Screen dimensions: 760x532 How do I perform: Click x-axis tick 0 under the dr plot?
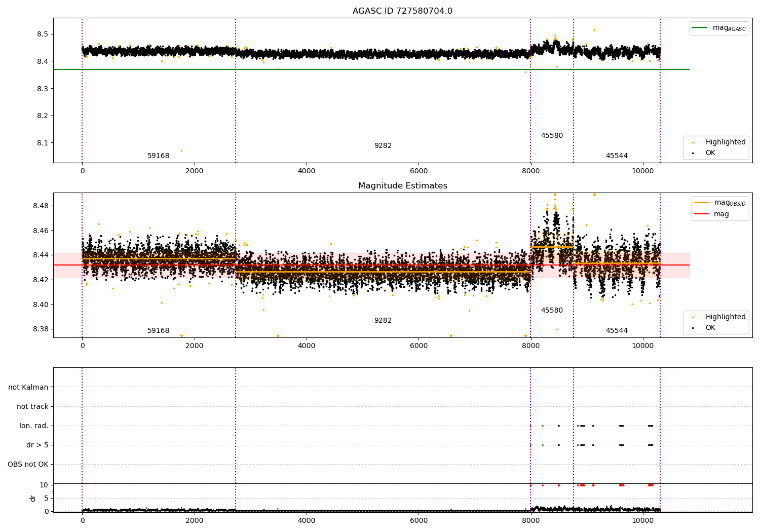(x=83, y=521)
